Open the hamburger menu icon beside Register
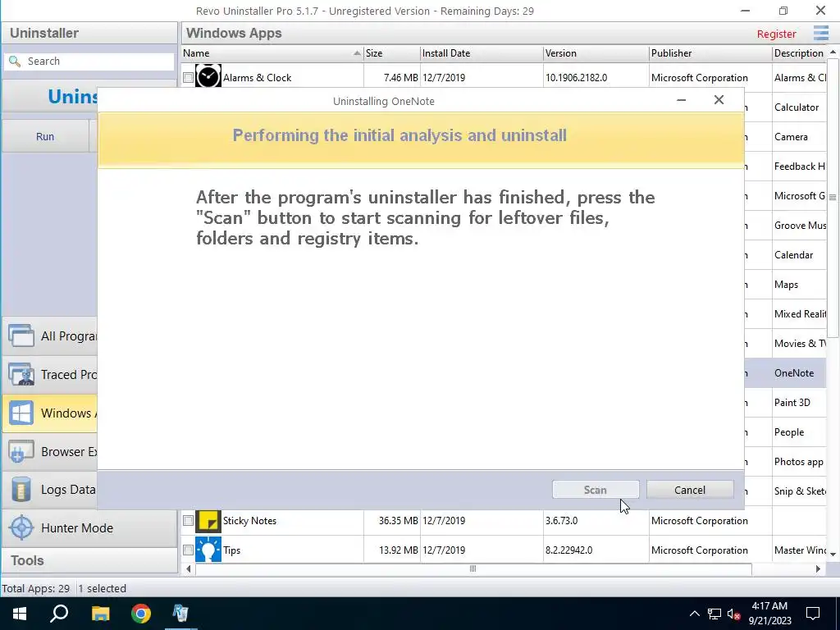The image size is (840, 630). [x=820, y=33]
